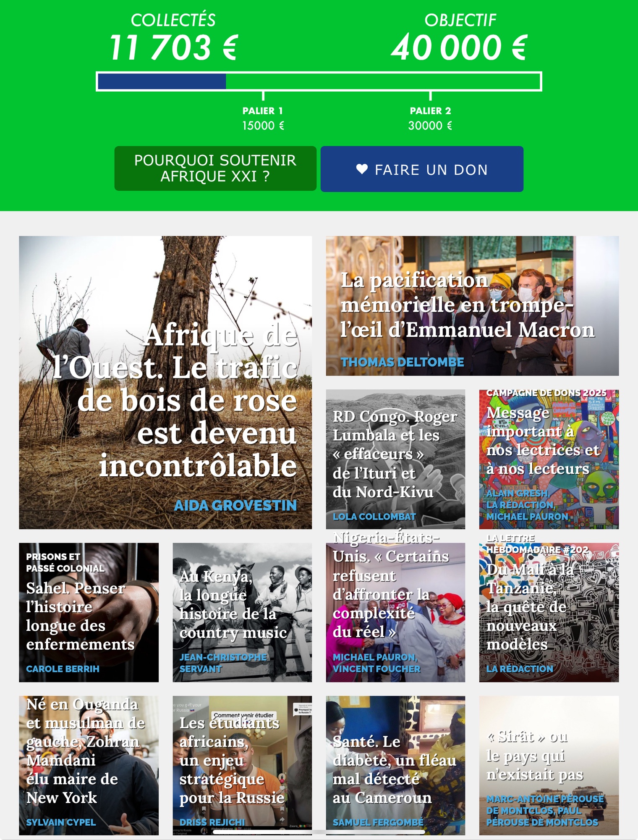Click author name Thomas Deltombe
The height and width of the screenshot is (840, 638).
coord(402,362)
